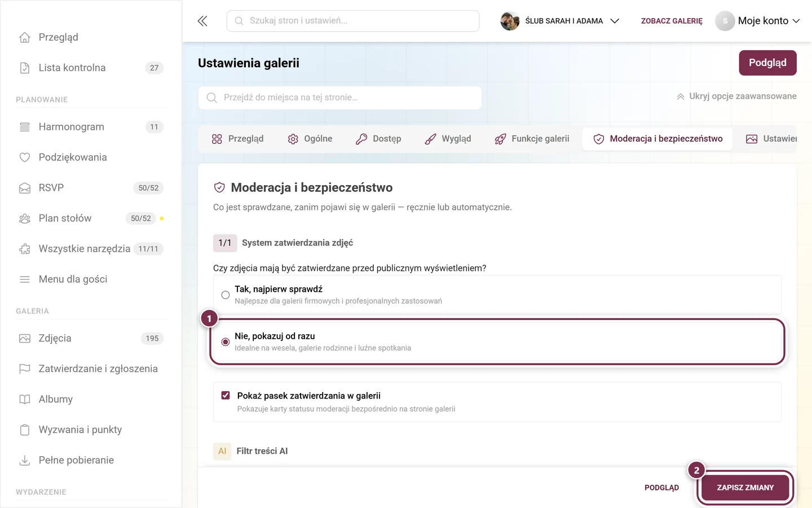Click the Albumy book icon
This screenshot has width=812, height=508.
pyautogui.click(x=25, y=400)
